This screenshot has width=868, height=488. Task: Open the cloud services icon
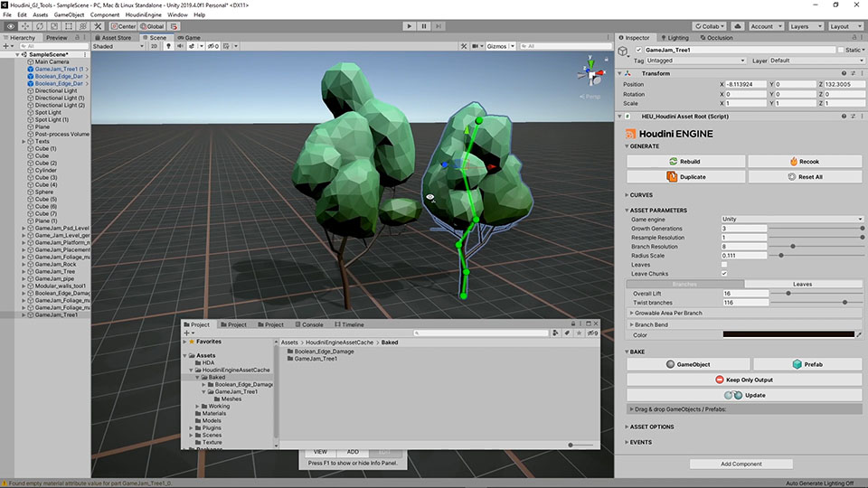738,26
